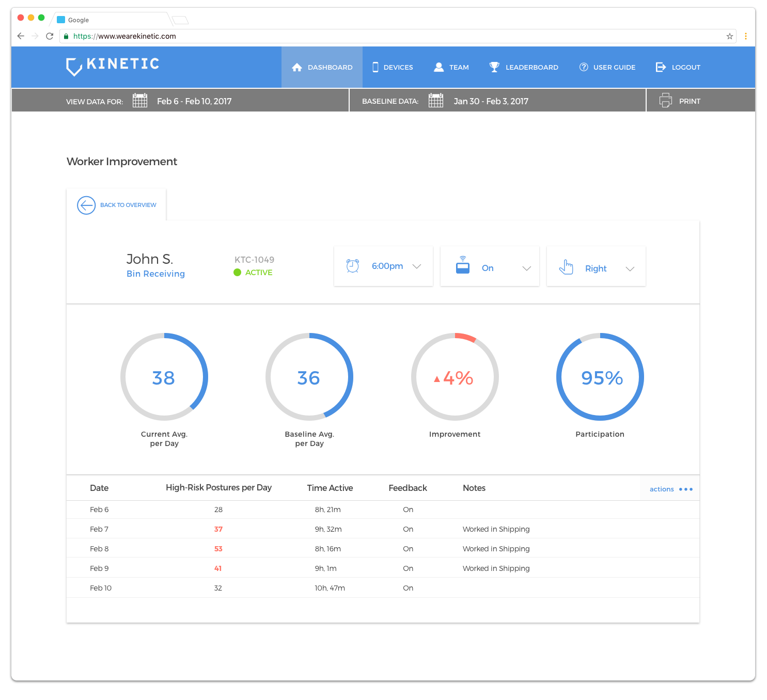This screenshot has width=767, height=700.
Task: Click the Feb 7 date cell
Action: 99,529
